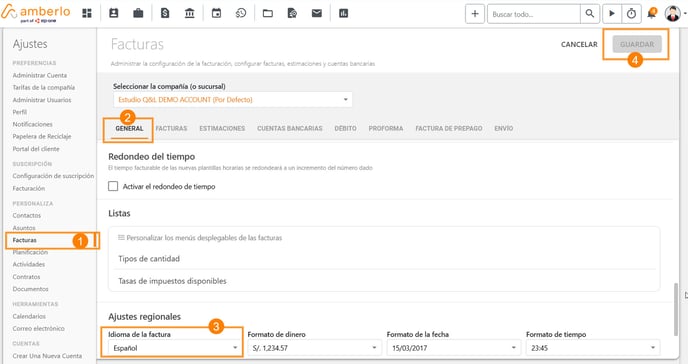Screen dimensions: 688x364
Task: Open Asuntos in settings sidebar
Action: (24, 228)
